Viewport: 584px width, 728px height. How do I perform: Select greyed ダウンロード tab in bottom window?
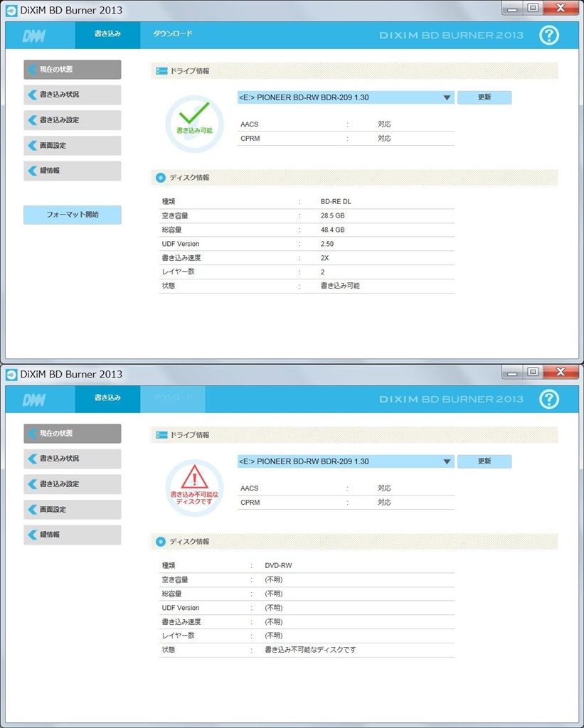coord(173,398)
